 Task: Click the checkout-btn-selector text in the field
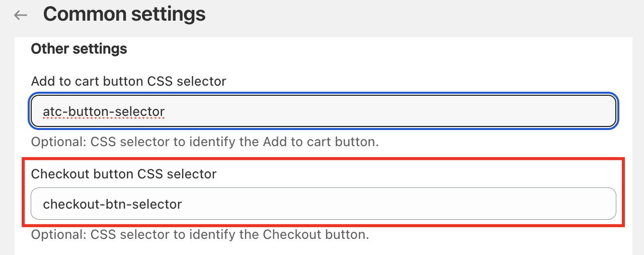click(112, 204)
